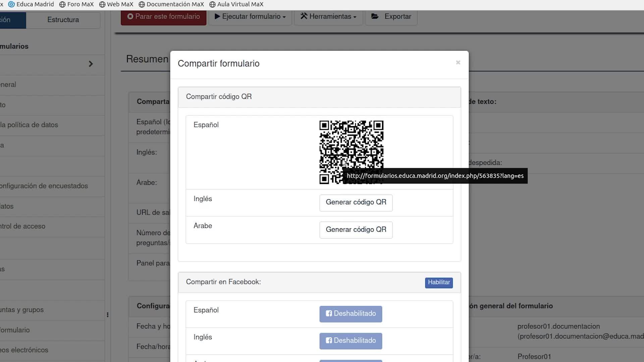The image size is (644, 362).
Task: Open the Foro MaX bookmark
Action: point(76,4)
